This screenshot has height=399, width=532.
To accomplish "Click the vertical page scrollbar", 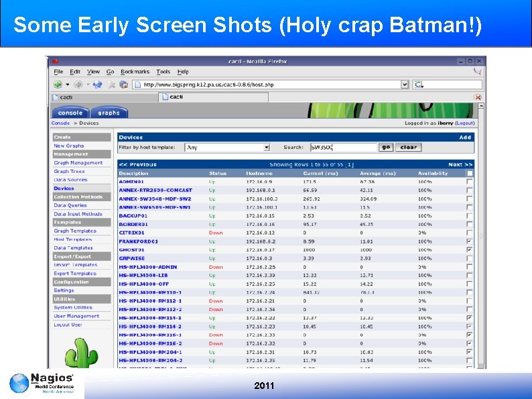I will pos(480,237).
